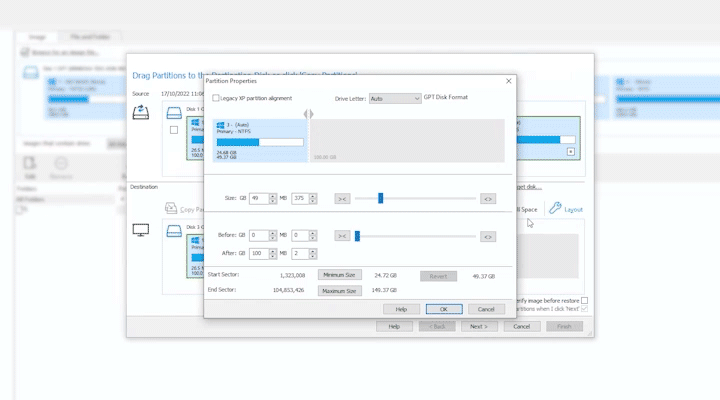The image size is (720, 400).
Task: Open the Layout link in wizard
Action: point(573,209)
